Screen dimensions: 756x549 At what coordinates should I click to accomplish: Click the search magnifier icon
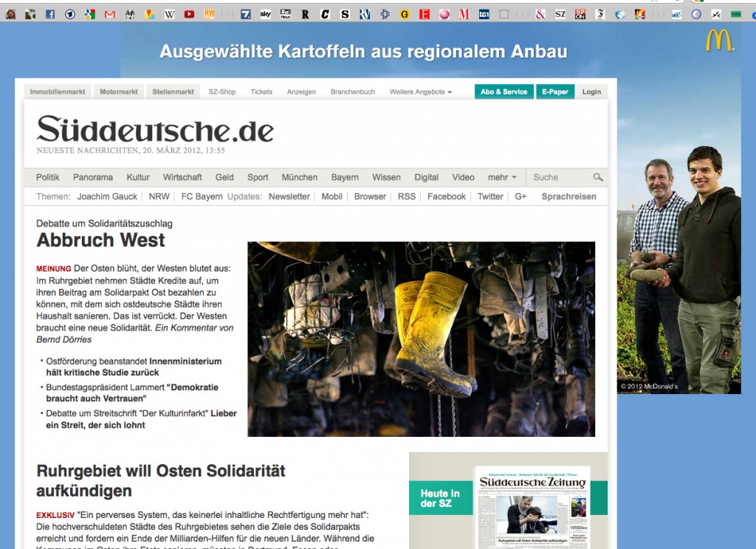[x=598, y=177]
